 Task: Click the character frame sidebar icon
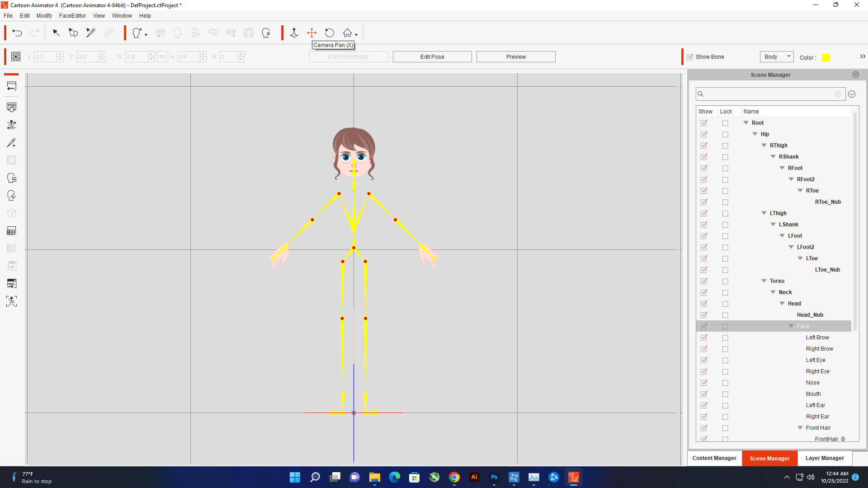[11, 301]
